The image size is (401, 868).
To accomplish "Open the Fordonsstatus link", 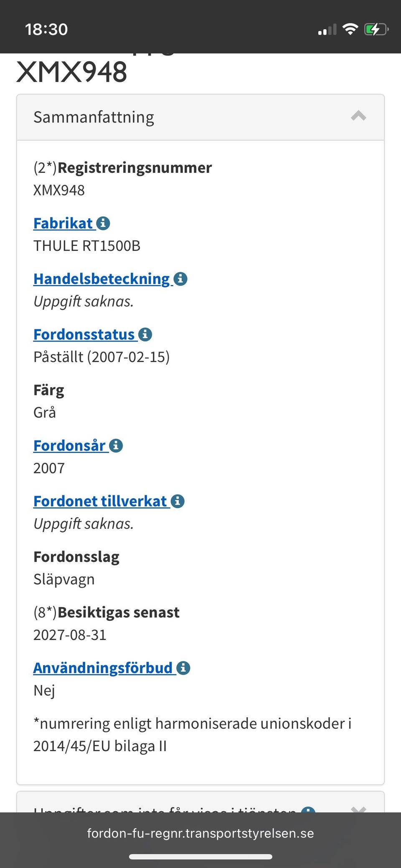I will 84,334.
